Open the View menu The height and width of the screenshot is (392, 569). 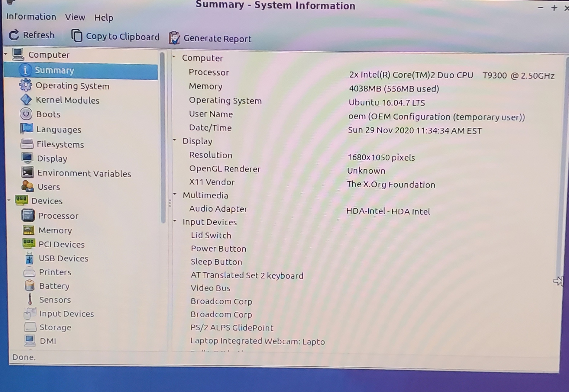[75, 17]
